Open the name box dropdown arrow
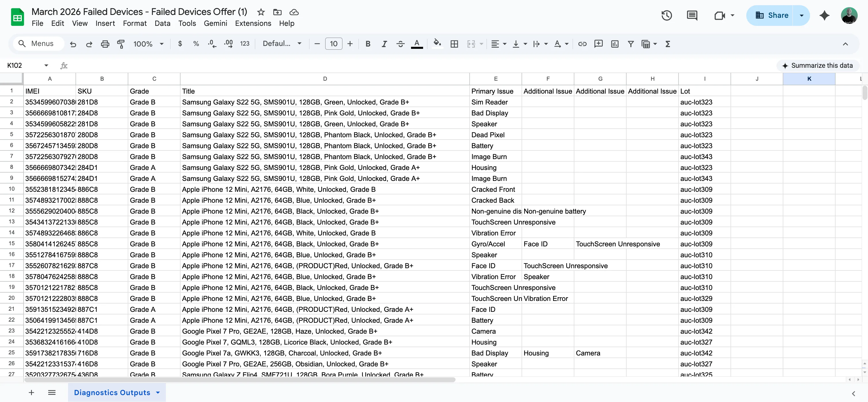Screen dimensions: 868x402 click(x=46, y=65)
